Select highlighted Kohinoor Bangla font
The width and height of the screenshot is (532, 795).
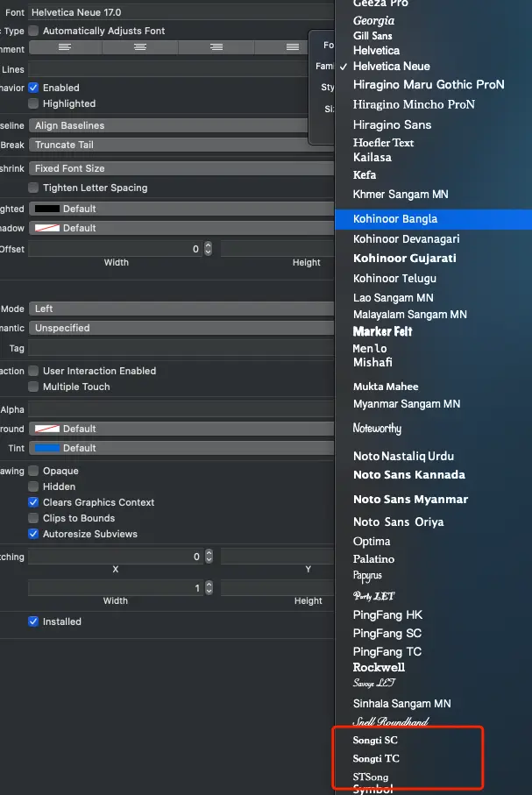(x=433, y=219)
